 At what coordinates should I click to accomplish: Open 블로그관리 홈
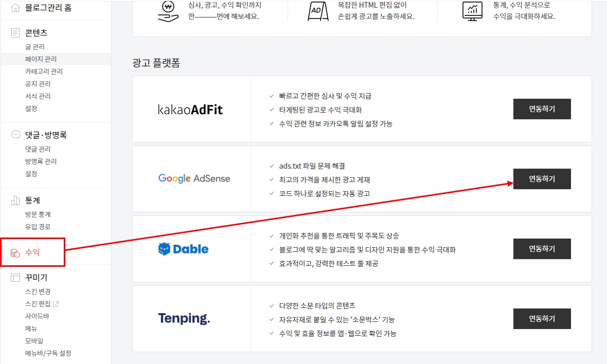[48, 8]
